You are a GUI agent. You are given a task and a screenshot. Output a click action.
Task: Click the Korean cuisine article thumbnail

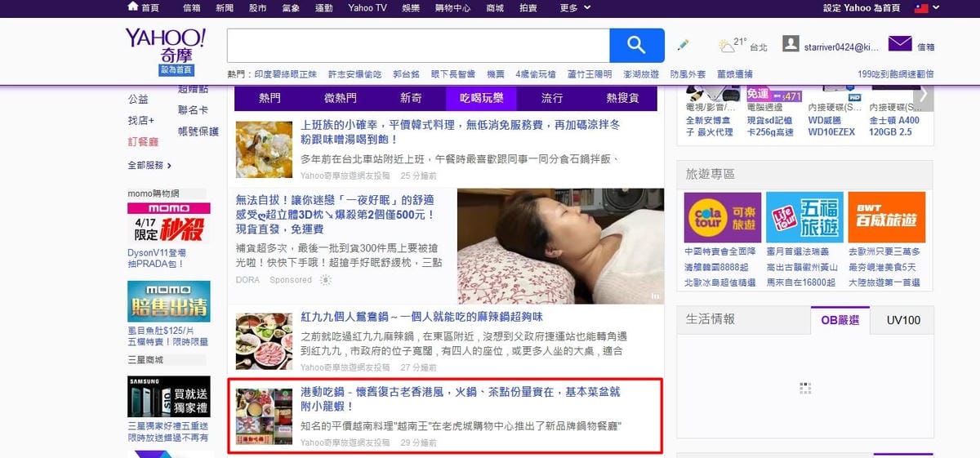[x=264, y=149]
